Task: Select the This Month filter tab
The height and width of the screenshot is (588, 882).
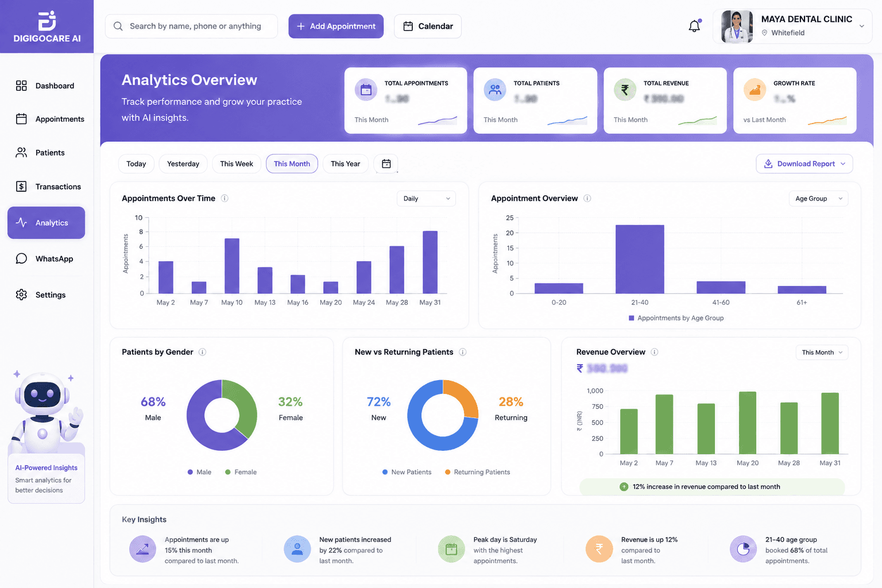Action: point(292,164)
